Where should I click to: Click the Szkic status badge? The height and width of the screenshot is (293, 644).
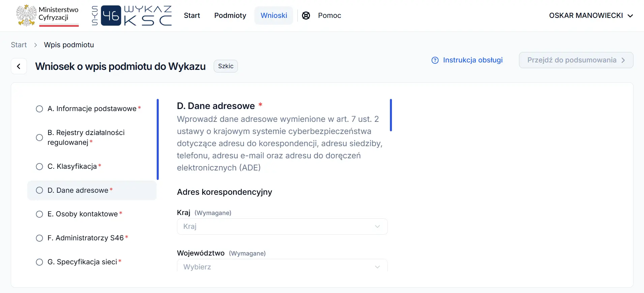(226, 66)
